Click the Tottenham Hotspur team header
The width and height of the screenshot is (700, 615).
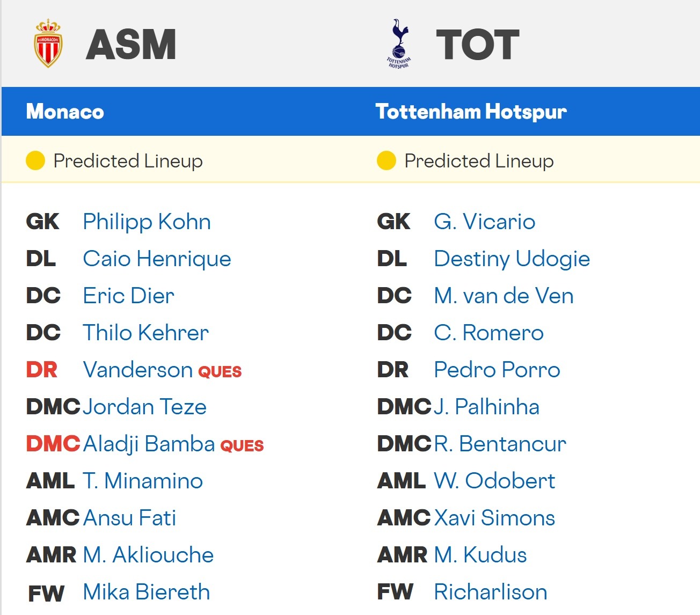[x=471, y=112]
